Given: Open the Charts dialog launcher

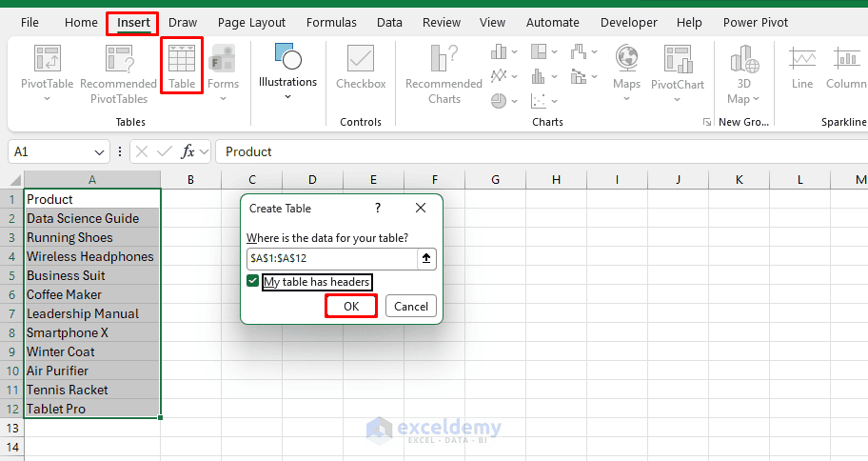Looking at the screenshot, I should [x=707, y=122].
